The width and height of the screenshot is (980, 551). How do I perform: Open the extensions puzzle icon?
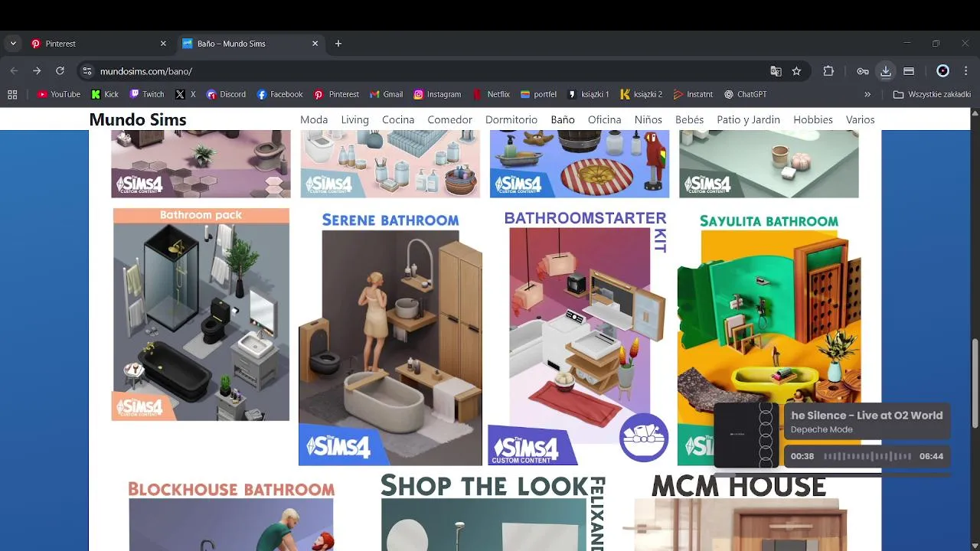(828, 71)
